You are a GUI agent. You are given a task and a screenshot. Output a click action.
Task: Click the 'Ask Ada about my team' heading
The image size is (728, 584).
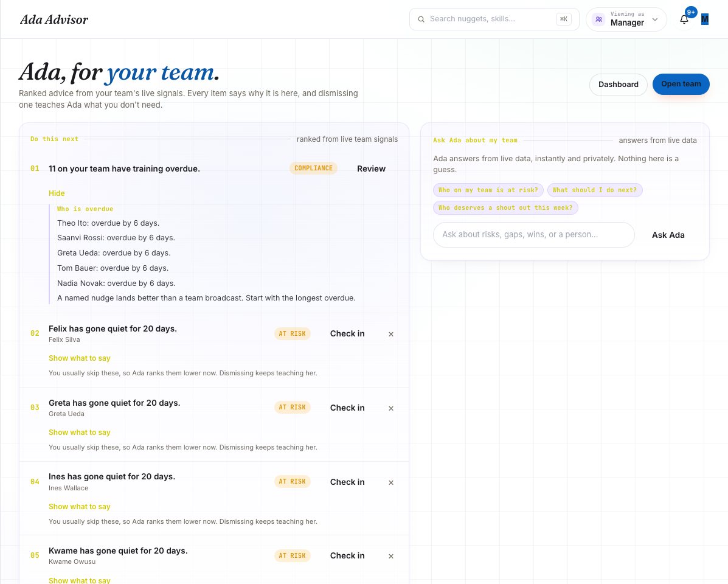475,140
